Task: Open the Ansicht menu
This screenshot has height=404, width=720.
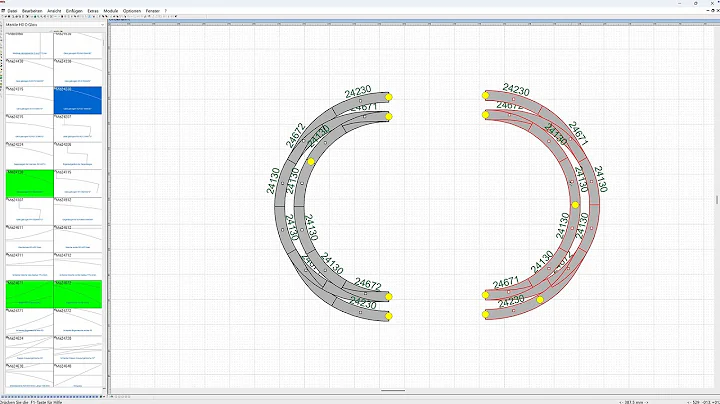Action: pos(54,11)
